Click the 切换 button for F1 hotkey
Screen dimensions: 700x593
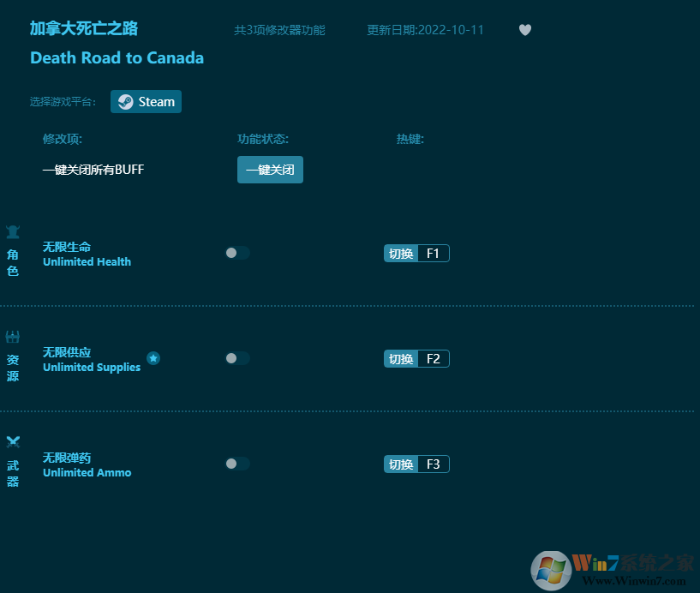[401, 254]
